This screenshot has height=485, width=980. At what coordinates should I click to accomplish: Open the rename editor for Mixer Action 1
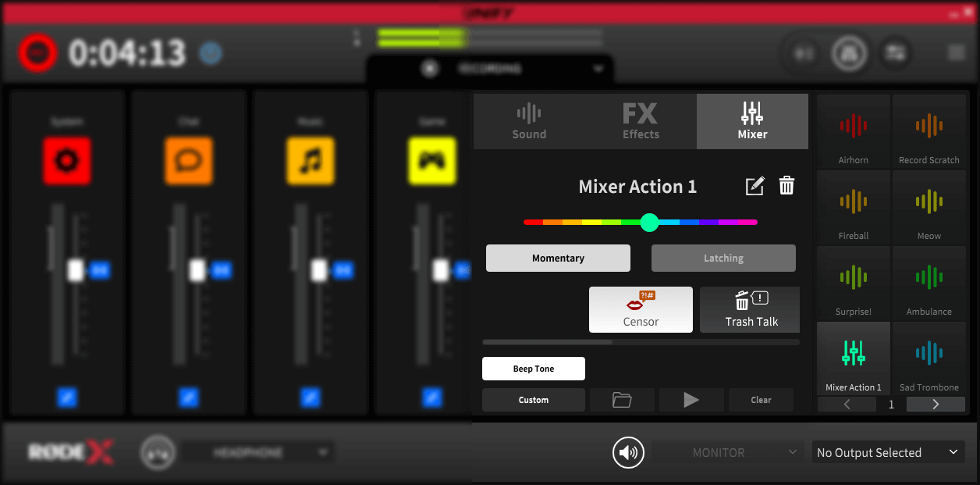[755, 186]
